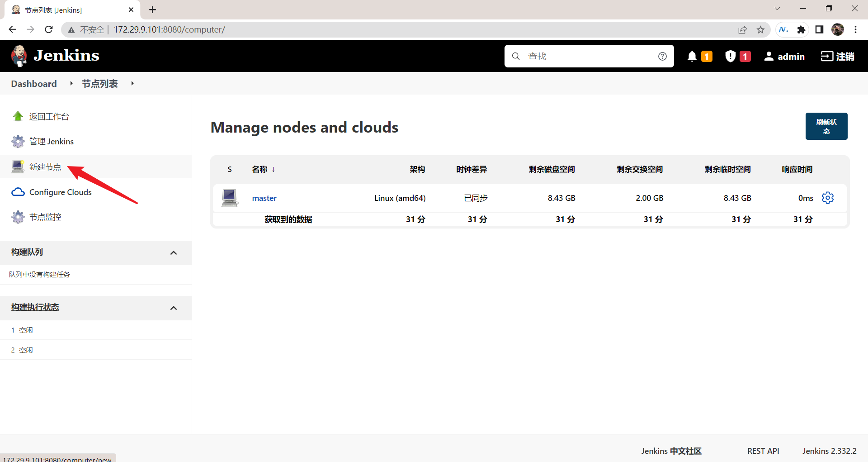
Task: Open Chrome profile avatar
Action: coord(838,29)
